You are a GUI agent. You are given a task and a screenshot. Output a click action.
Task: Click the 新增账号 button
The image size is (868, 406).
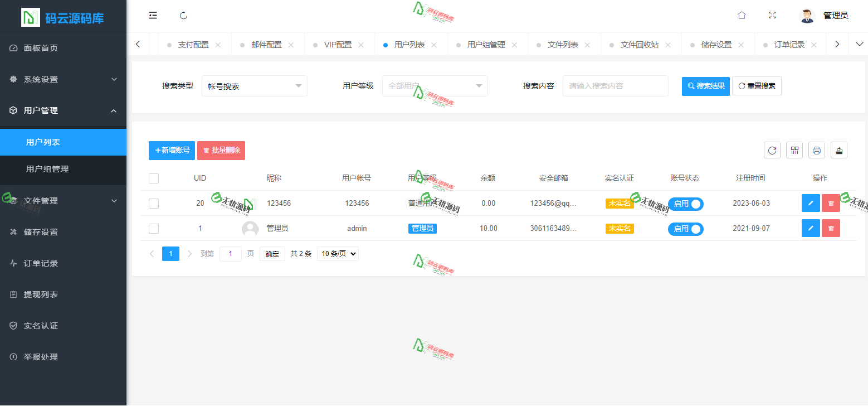pos(172,150)
